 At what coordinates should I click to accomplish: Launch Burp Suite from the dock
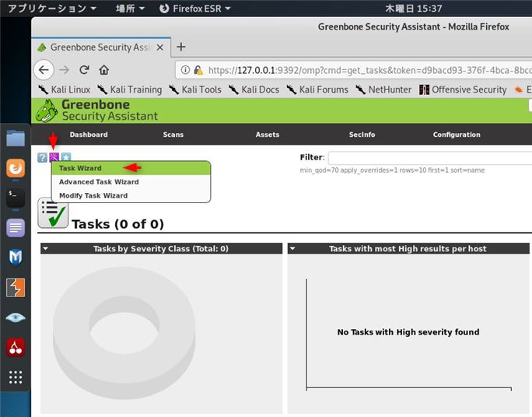coord(16,287)
